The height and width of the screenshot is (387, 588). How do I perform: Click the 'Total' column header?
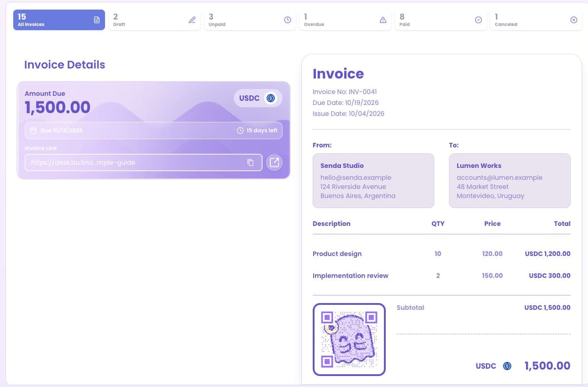(x=562, y=224)
